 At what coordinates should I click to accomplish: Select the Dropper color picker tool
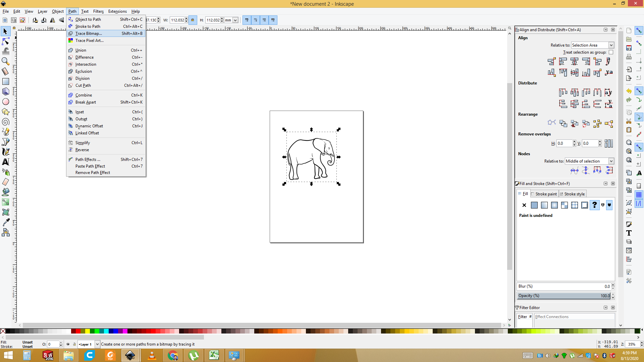(5, 222)
